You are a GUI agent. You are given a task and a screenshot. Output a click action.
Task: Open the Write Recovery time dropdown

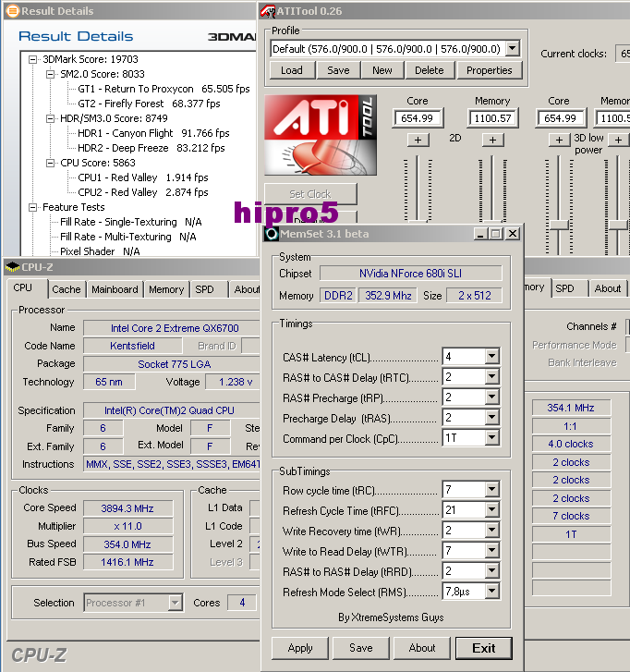[491, 530]
